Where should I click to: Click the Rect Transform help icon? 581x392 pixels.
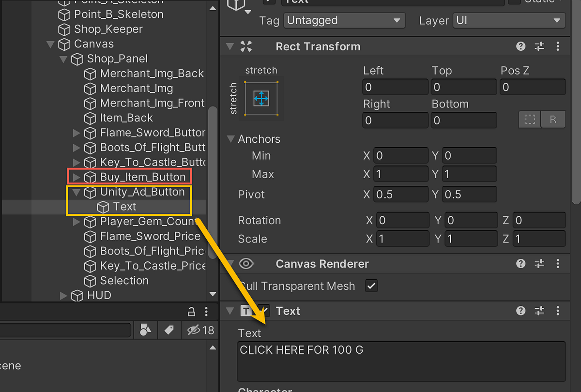pyautogui.click(x=520, y=46)
